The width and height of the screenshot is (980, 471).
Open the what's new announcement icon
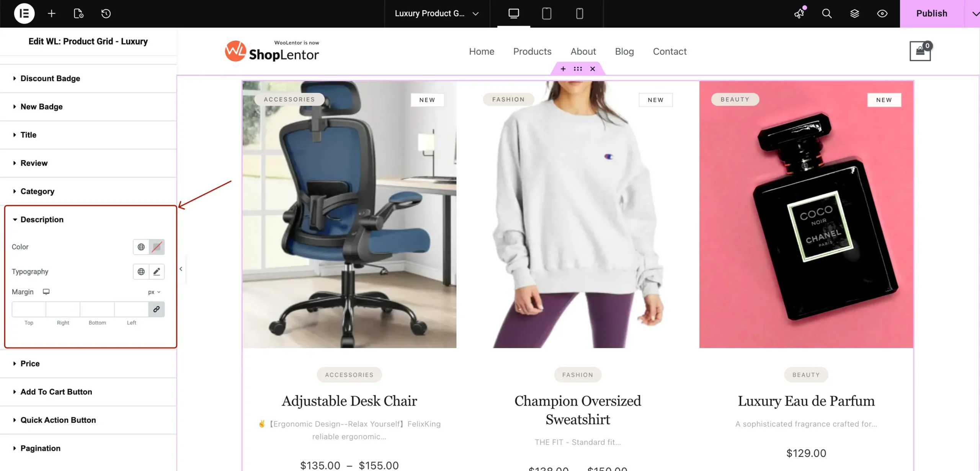click(x=799, y=13)
